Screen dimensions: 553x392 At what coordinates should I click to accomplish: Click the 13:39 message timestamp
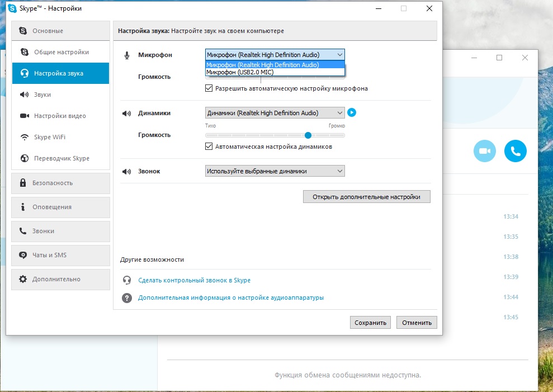[x=511, y=277]
